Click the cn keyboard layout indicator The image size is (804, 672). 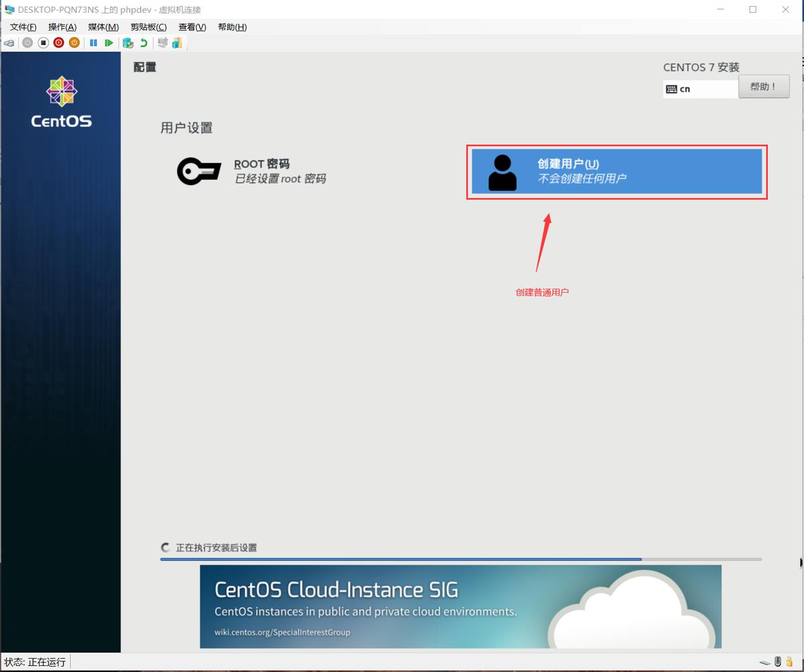click(701, 88)
